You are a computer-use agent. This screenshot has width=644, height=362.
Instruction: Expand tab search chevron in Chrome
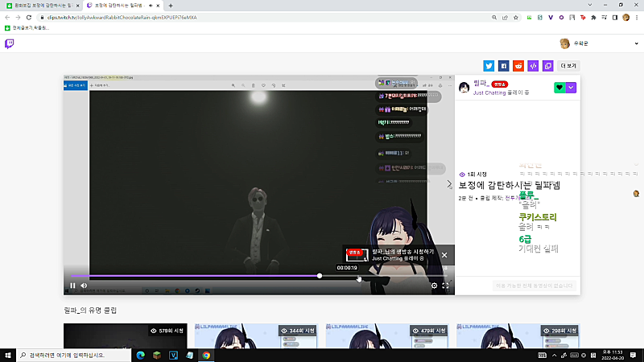[590, 5]
